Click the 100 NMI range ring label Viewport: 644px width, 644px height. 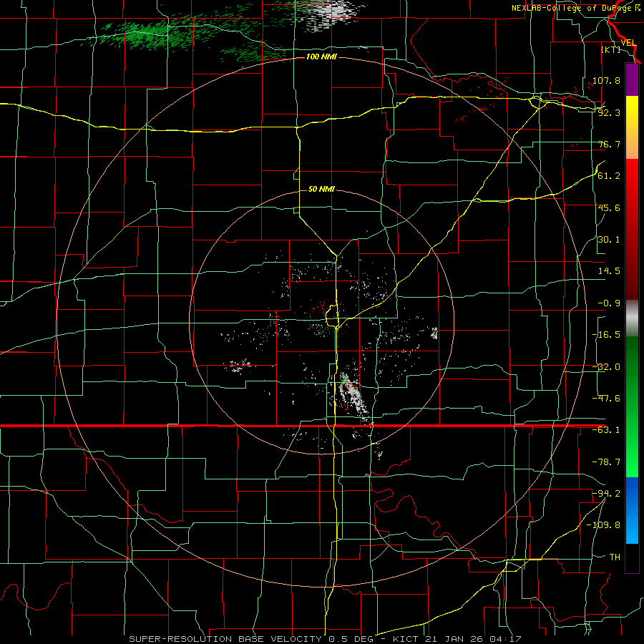coord(321,57)
